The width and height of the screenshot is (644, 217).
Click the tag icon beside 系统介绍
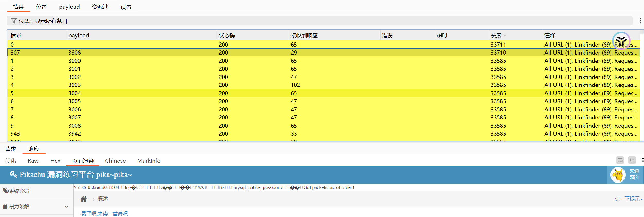pos(5,191)
